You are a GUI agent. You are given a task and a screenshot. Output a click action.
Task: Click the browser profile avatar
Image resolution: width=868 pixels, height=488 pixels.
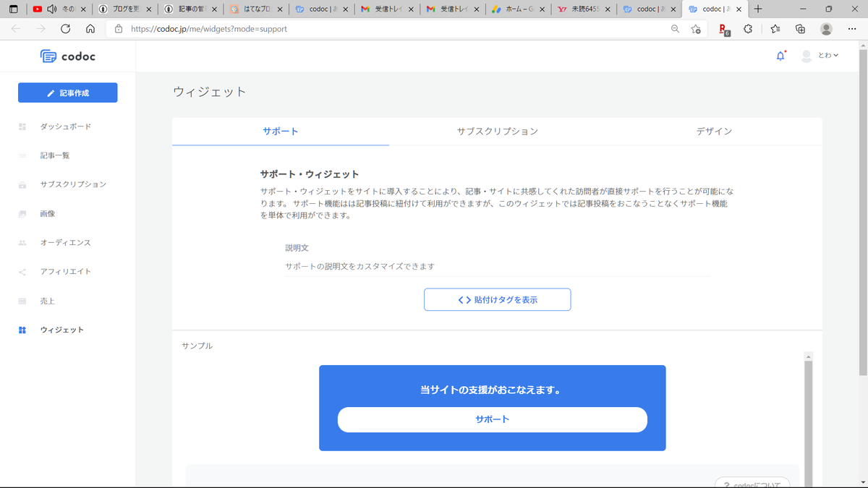tap(826, 29)
